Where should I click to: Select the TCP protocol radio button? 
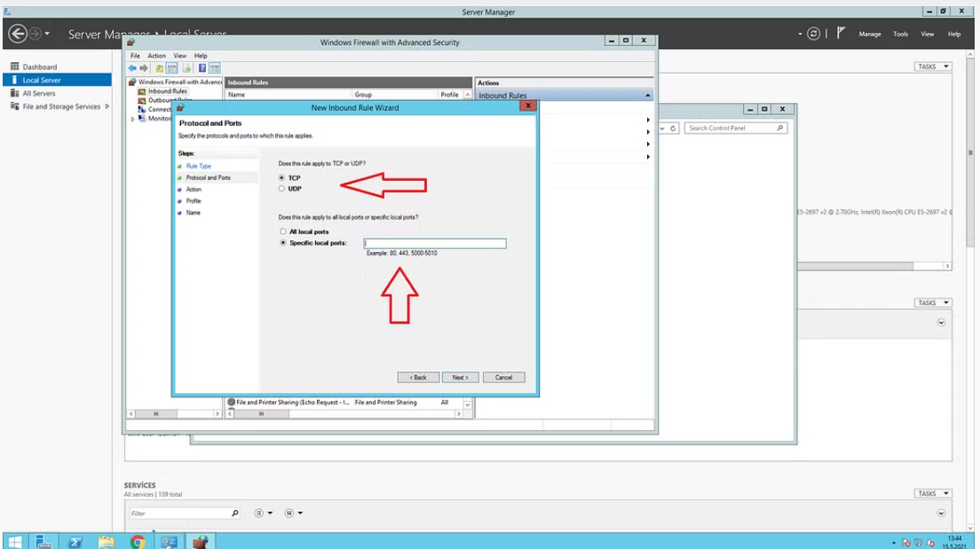[x=282, y=178]
